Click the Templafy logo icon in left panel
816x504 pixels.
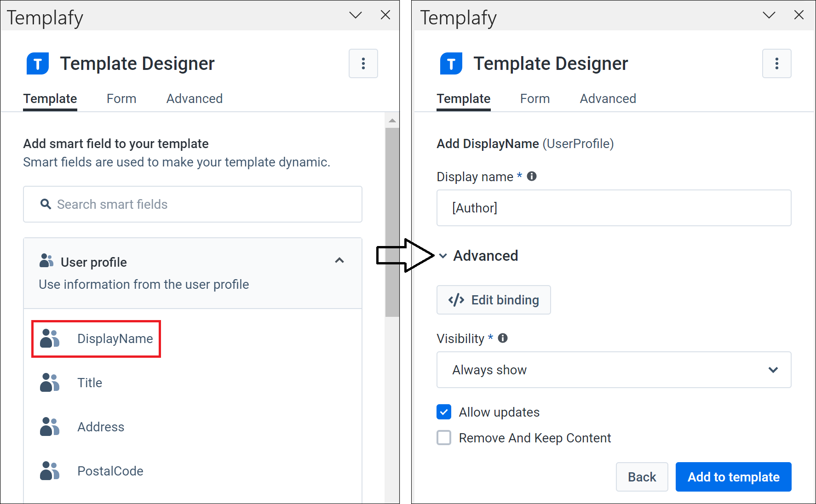pyautogui.click(x=37, y=63)
